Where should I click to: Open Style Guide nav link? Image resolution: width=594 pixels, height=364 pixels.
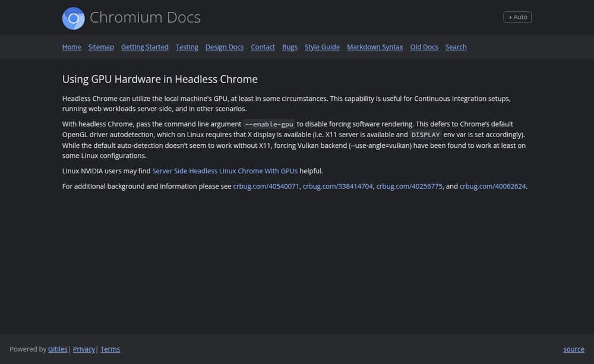(322, 47)
